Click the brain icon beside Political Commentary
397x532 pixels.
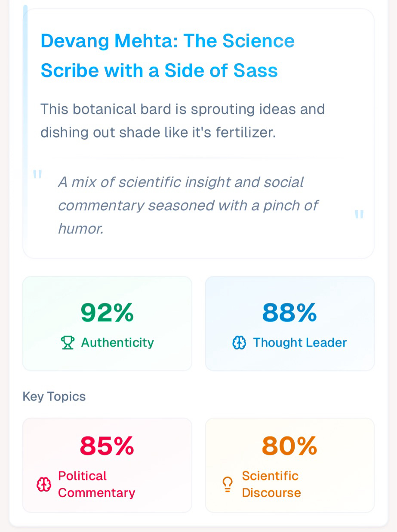coord(44,485)
